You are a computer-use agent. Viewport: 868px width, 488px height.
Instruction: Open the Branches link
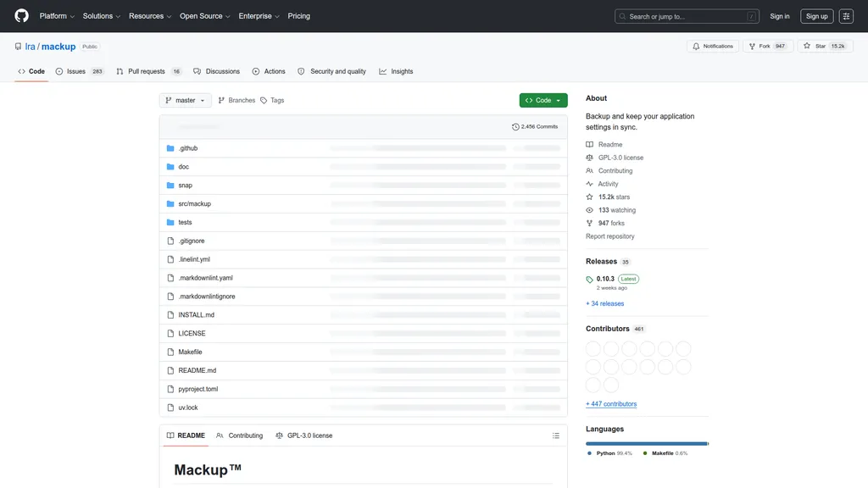(x=236, y=100)
